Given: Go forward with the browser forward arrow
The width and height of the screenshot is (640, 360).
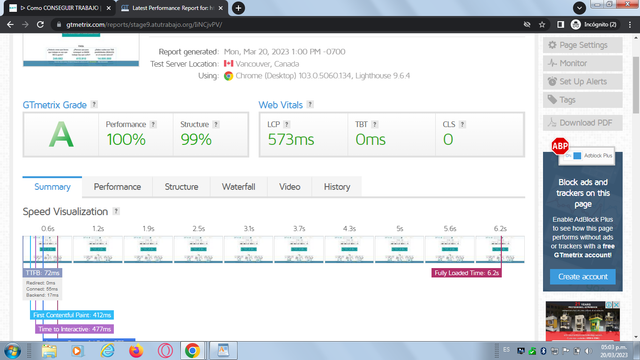Looking at the screenshot, I should click(25, 24).
